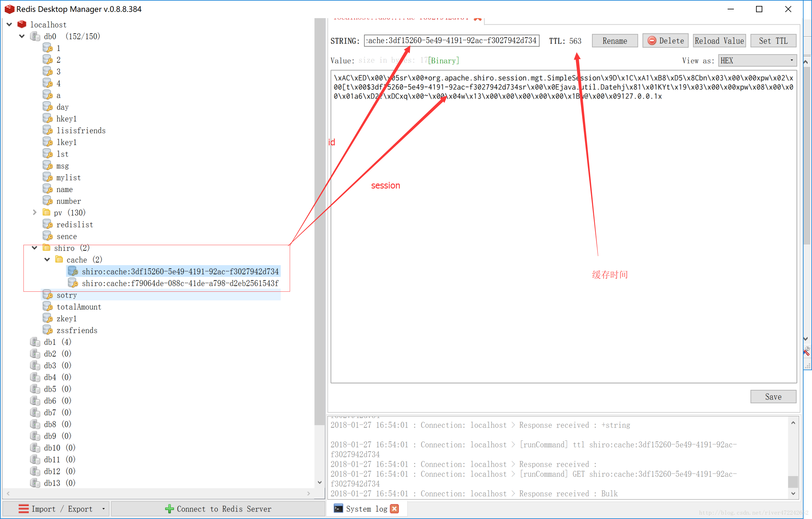The image size is (812, 519).
Task: Close the System log tab
Action: tap(394, 509)
